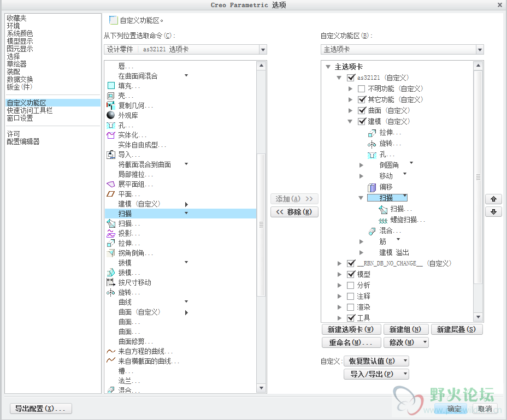Click the 新建组 button

pyautogui.click(x=406, y=329)
